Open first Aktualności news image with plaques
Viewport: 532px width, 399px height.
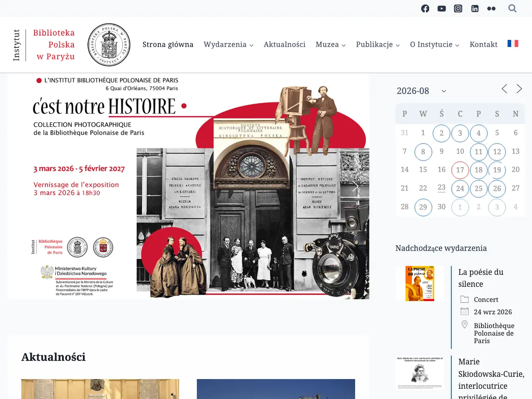coord(100,389)
